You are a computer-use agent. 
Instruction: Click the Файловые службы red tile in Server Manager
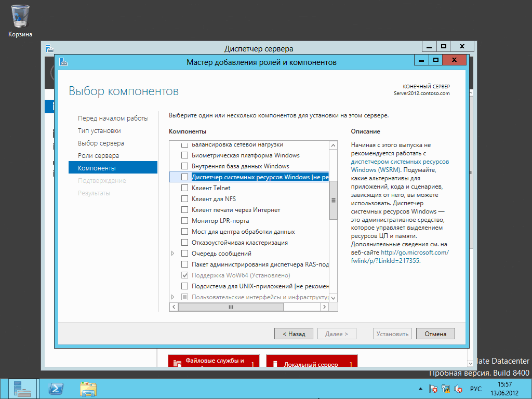coord(214,361)
